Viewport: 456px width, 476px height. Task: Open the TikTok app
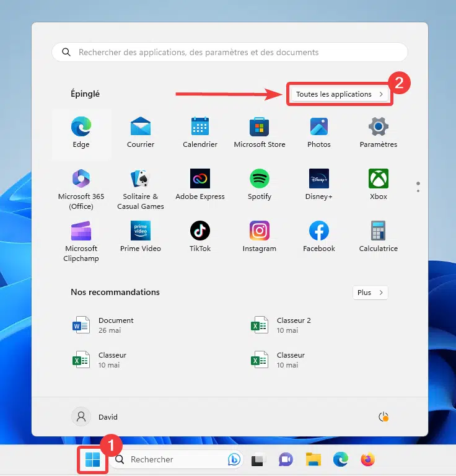click(x=200, y=236)
